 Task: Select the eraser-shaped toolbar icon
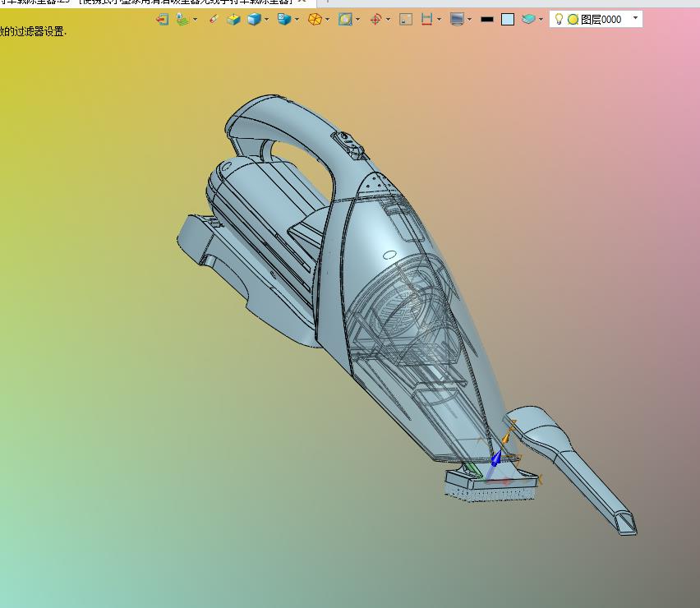coord(214,19)
